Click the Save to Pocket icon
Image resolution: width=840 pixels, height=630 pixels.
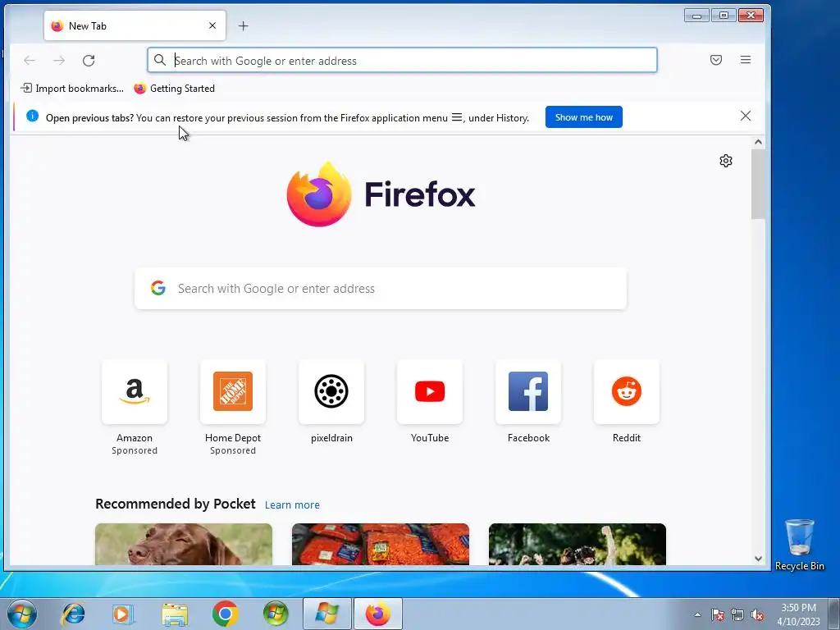coord(715,60)
